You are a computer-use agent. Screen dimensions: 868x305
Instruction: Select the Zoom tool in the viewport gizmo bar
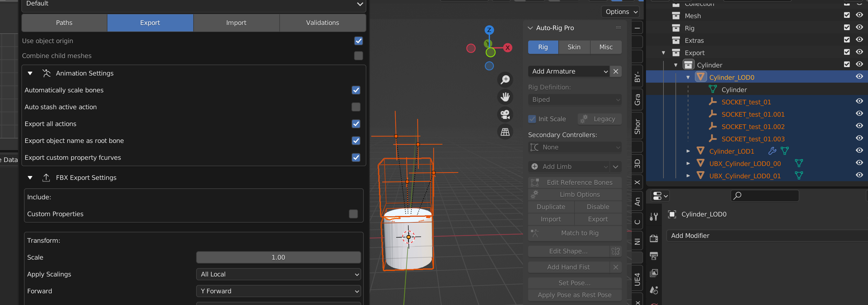(505, 80)
